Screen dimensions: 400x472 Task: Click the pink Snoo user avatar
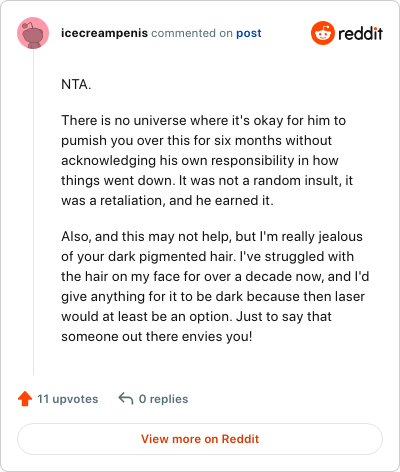pos(33,33)
